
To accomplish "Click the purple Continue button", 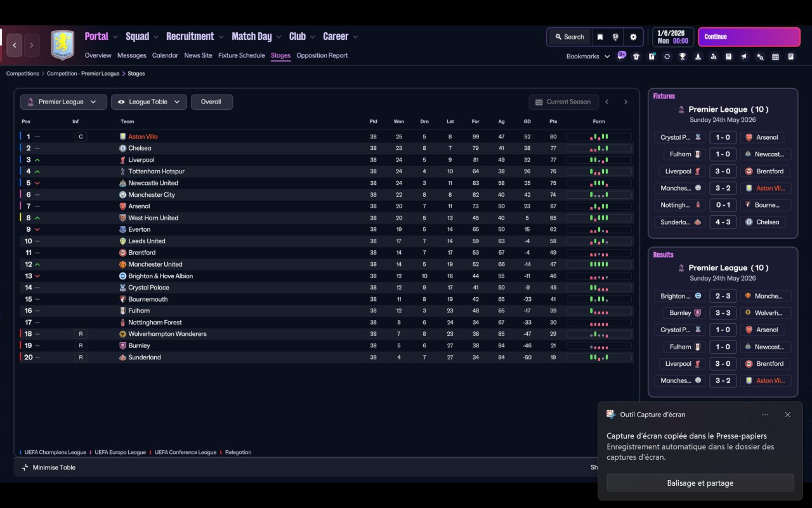I will pyautogui.click(x=749, y=37).
